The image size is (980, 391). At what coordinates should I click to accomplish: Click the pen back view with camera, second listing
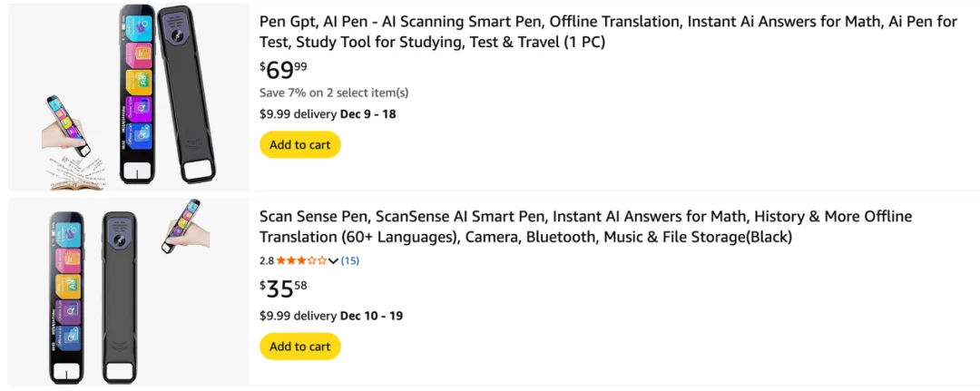pyautogui.click(x=120, y=295)
